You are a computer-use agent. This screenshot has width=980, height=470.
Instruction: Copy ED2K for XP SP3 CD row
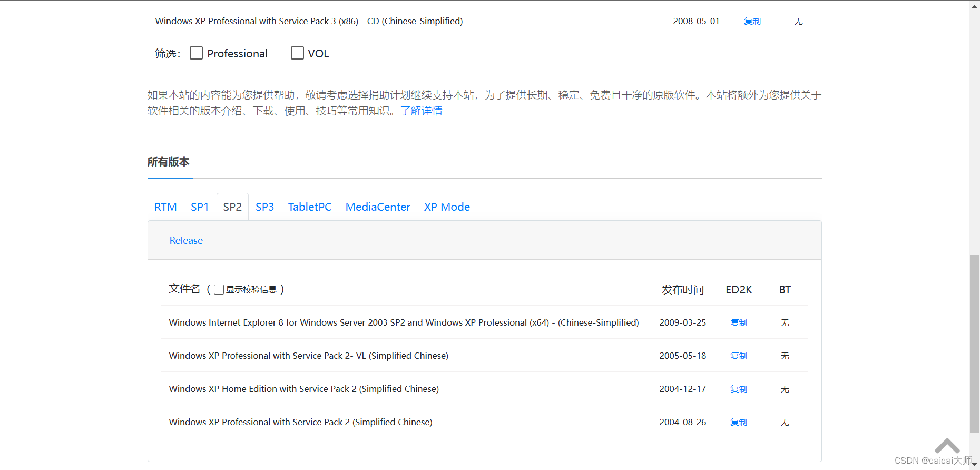point(752,21)
